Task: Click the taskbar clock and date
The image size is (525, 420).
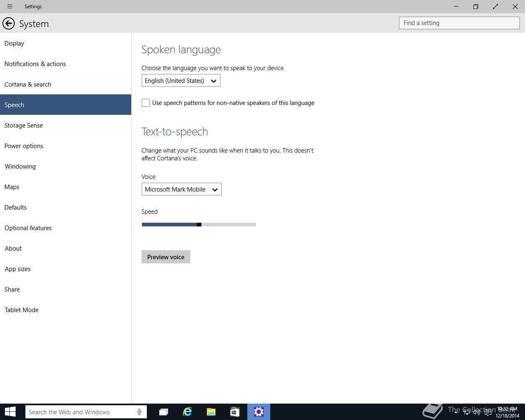Action: tap(507, 412)
